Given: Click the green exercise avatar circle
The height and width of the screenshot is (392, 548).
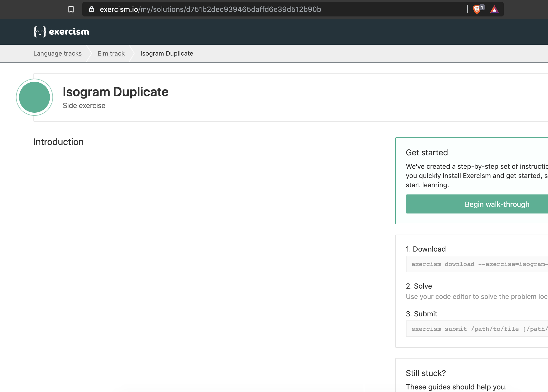Looking at the screenshot, I should [34, 97].
